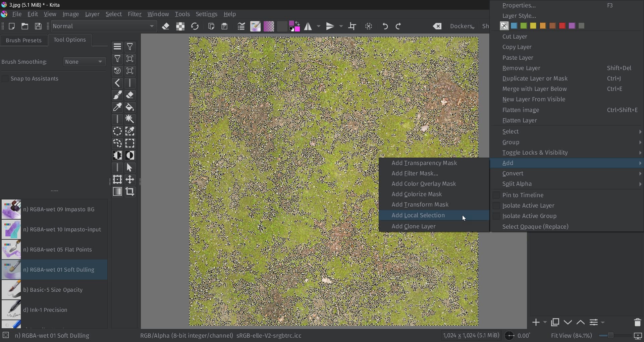644x342 pixels.
Task: Toggle the Pin to Timeline checkbox
Action: coord(496,195)
